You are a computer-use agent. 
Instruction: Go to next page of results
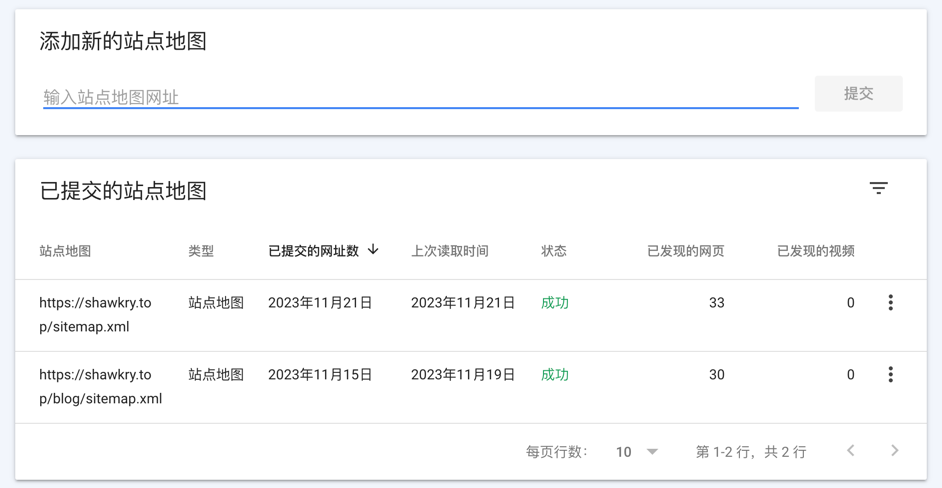tap(894, 451)
